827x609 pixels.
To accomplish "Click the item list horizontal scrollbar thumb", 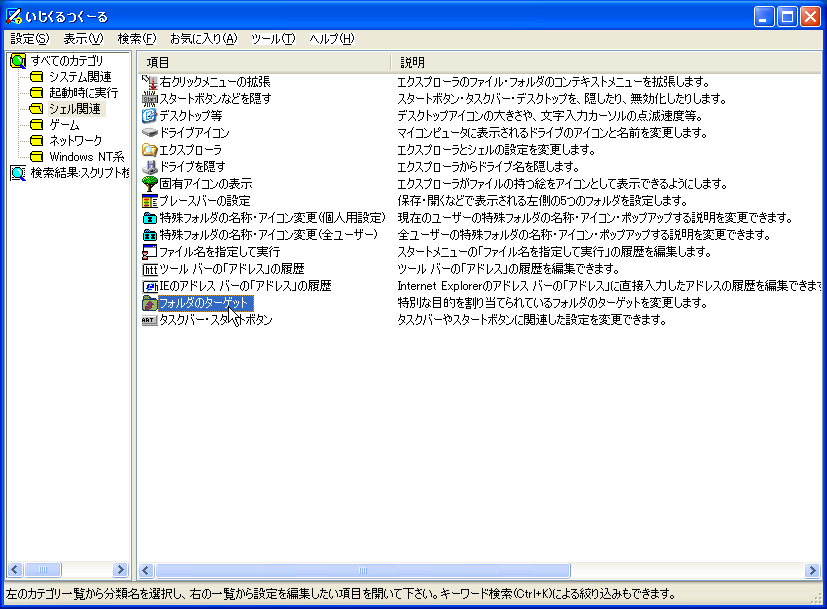I will (x=363, y=570).
